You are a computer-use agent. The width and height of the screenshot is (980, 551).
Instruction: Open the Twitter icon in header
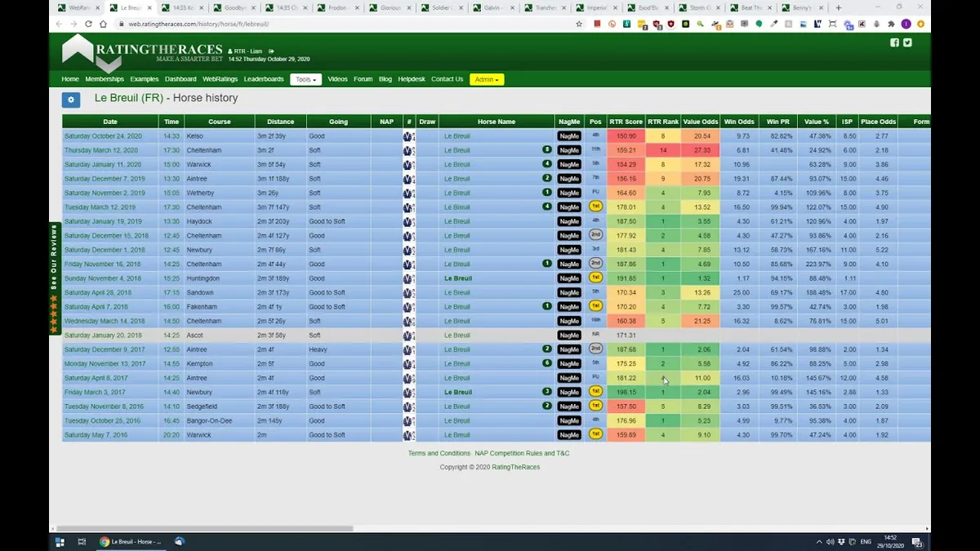coord(907,43)
